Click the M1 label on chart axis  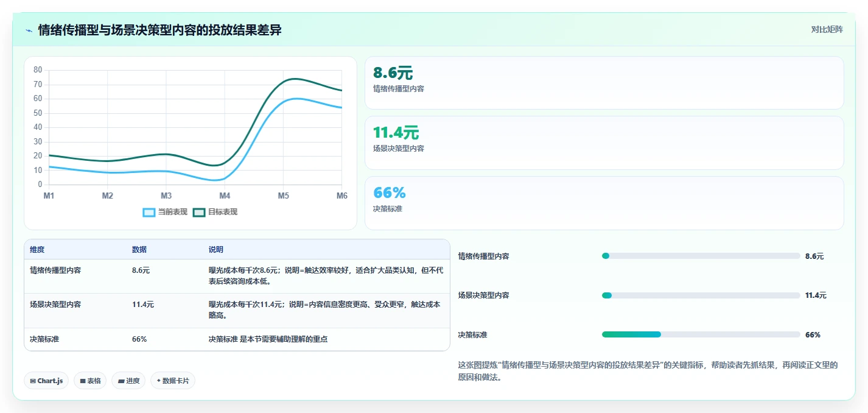pos(49,196)
